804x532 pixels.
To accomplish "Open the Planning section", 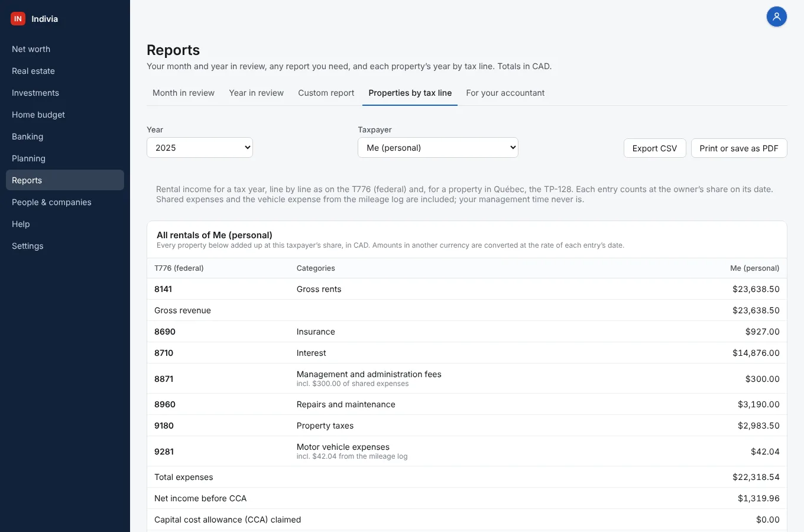I will click(65, 158).
